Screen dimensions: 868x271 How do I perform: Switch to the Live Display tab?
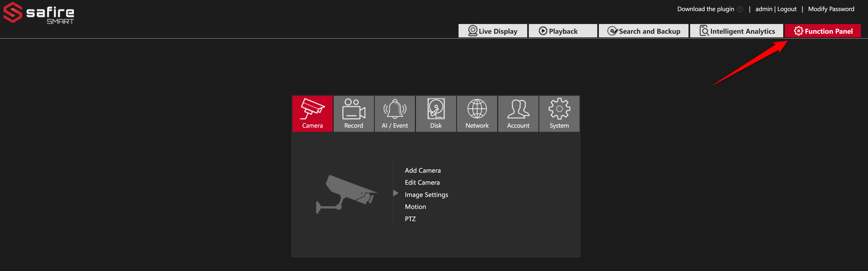coord(493,31)
